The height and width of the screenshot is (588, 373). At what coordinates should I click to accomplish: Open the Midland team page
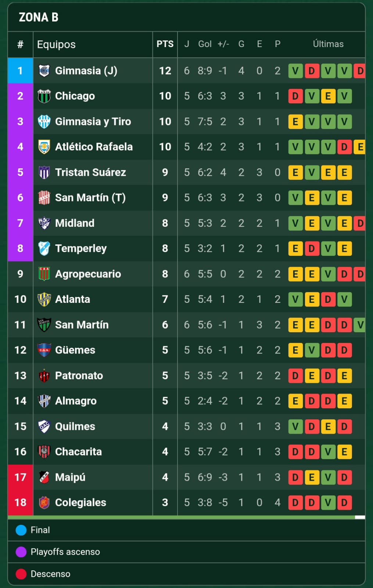[x=75, y=223]
